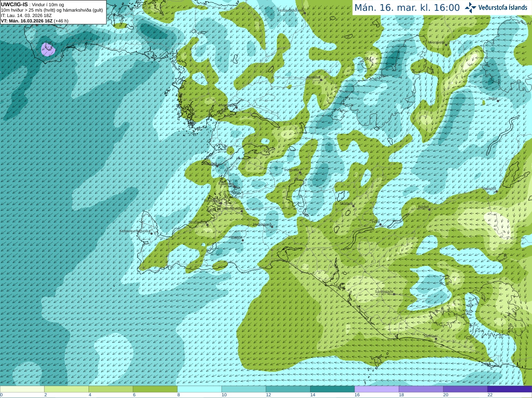Click the date header Mán. 16. mar. kl. 16:00
This screenshot has height=398, width=532.
[x=407, y=7]
